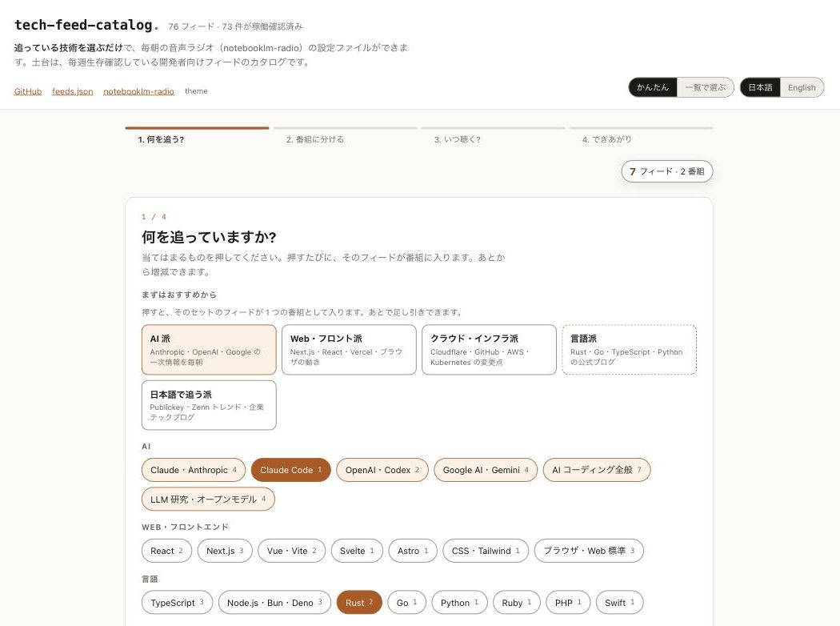The width and height of the screenshot is (840, 626).
Task: Select the Web・フロント派 preset card
Action: [x=349, y=350]
